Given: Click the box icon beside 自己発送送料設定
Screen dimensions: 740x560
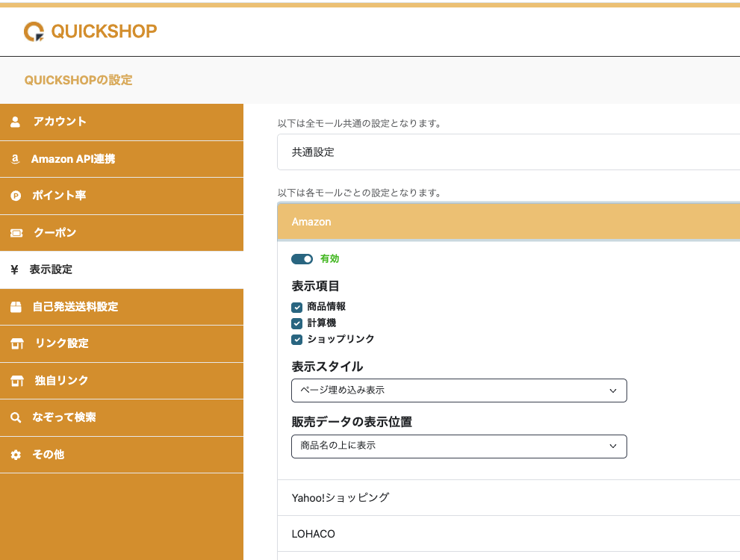Looking at the screenshot, I should click(x=16, y=307).
